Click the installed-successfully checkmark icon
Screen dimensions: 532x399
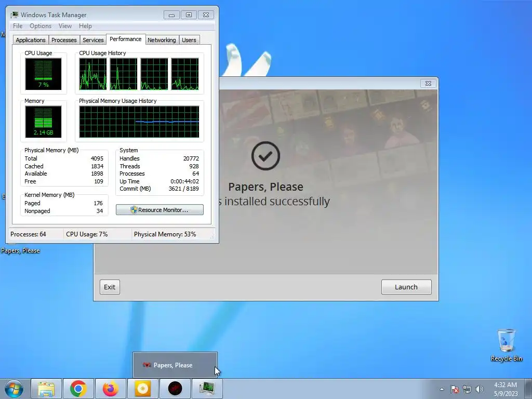(265, 156)
